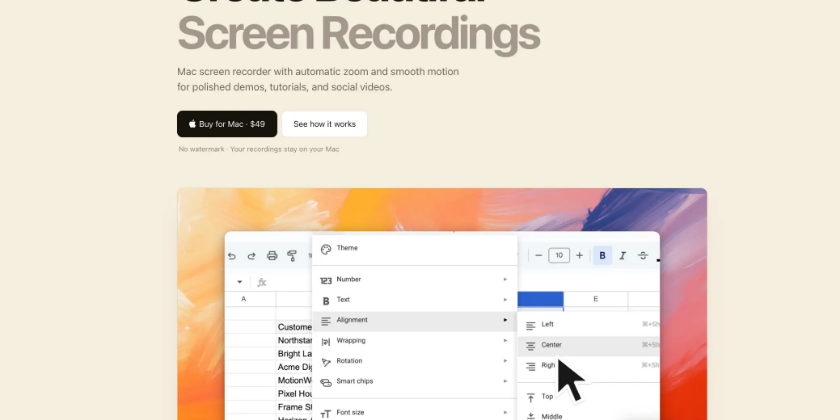Expand the Font size submenu arrow
The image size is (840, 420).
(505, 412)
